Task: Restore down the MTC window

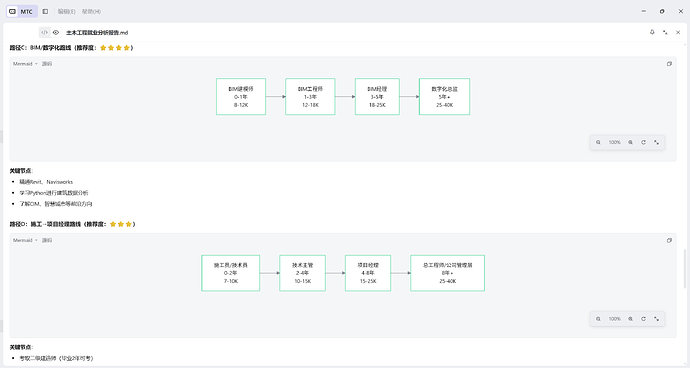Action: pyautogui.click(x=662, y=11)
